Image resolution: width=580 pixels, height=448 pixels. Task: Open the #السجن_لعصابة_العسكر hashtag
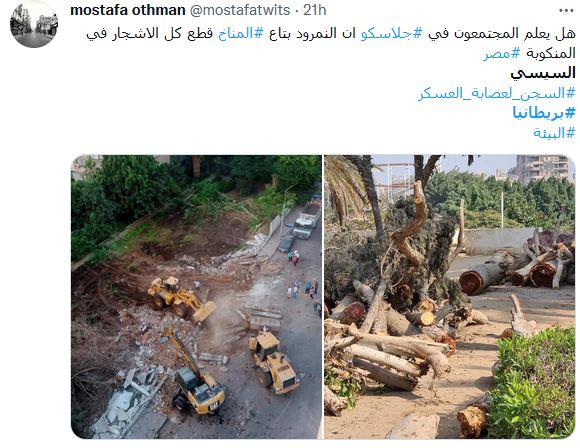coord(497,93)
